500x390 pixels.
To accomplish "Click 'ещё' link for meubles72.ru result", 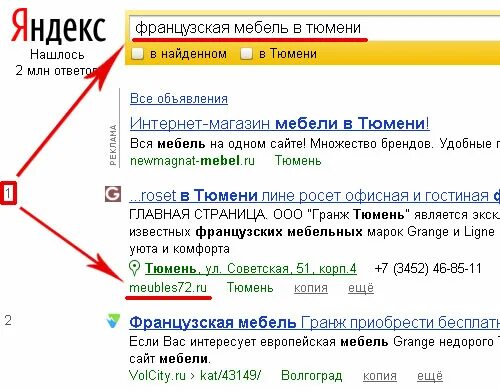I will (x=361, y=288).
